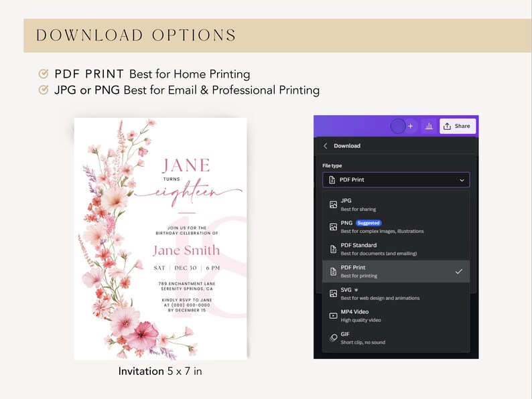Click the 'DEC 30' date on the invitation

pyautogui.click(x=185, y=268)
